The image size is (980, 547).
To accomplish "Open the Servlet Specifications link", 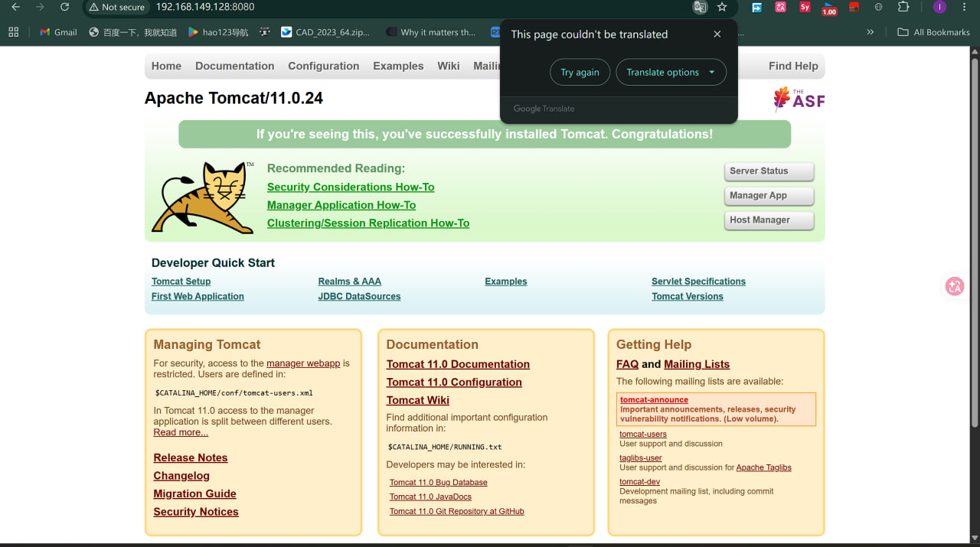I will click(698, 282).
